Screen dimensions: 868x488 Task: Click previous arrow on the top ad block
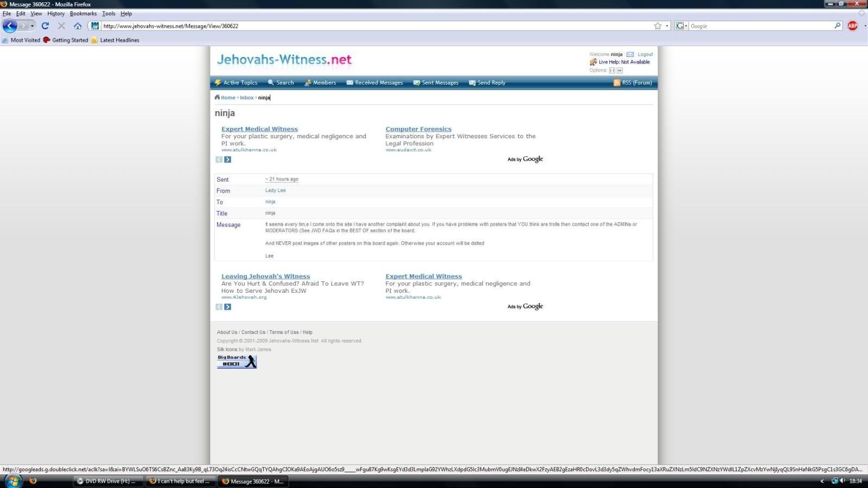click(x=219, y=159)
